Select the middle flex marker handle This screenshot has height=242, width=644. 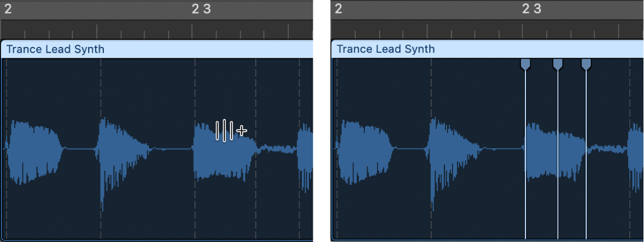558,65
